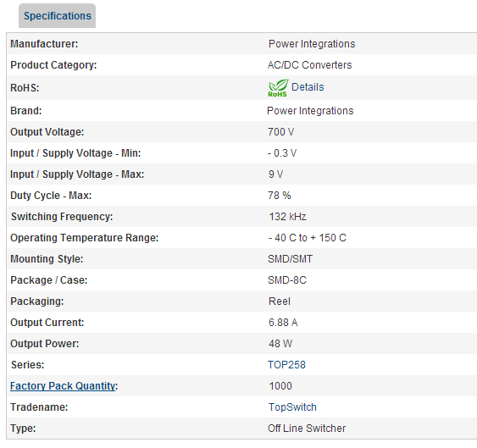Click the 'Type:' label
This screenshot has height=448, width=477.
pos(23,429)
